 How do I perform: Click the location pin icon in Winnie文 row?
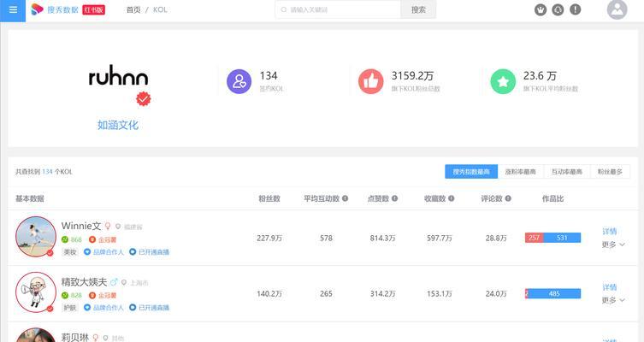pyautogui.click(x=118, y=227)
